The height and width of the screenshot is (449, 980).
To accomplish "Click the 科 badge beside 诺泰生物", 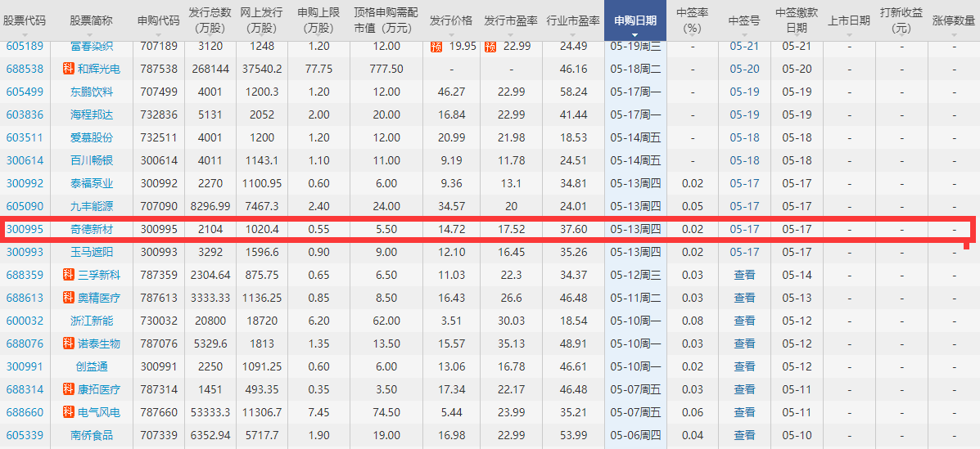I will click(x=69, y=343).
